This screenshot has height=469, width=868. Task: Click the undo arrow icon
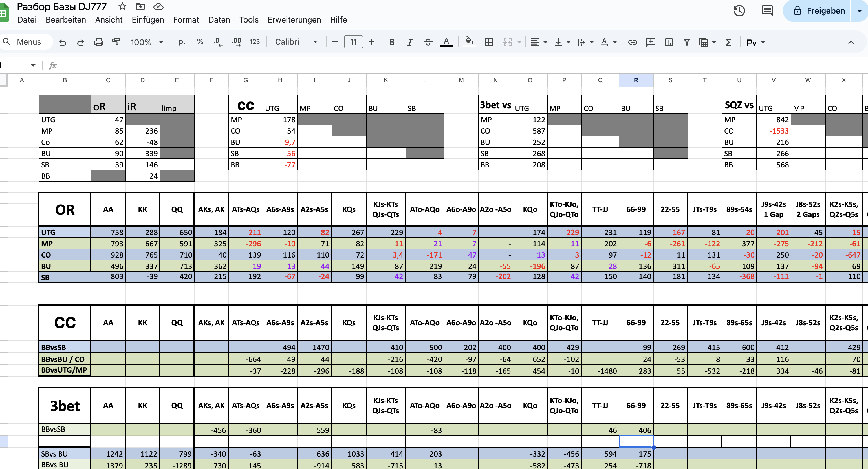[x=63, y=42]
